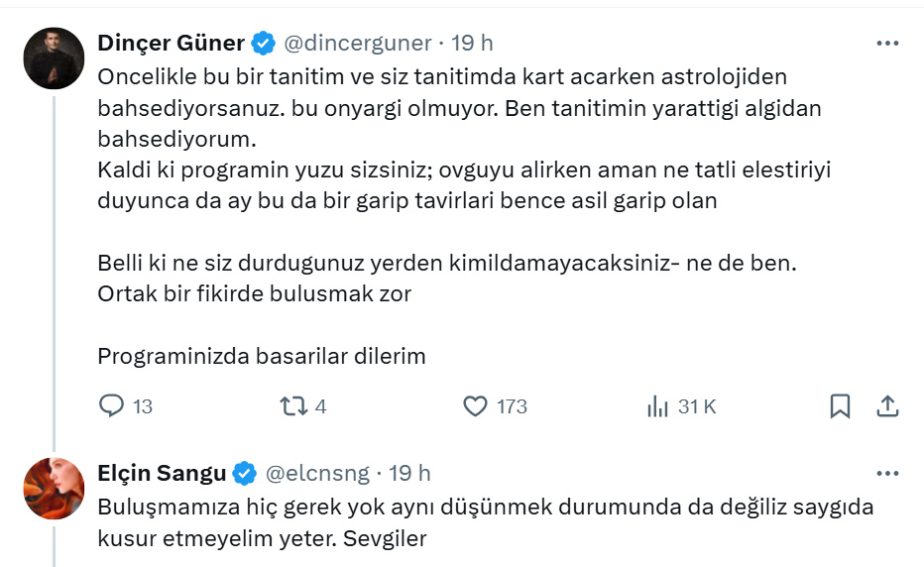Viewport: 924px width, 567px height.
Task: Open more options on Elçin Sangu's reply
Action: click(887, 474)
